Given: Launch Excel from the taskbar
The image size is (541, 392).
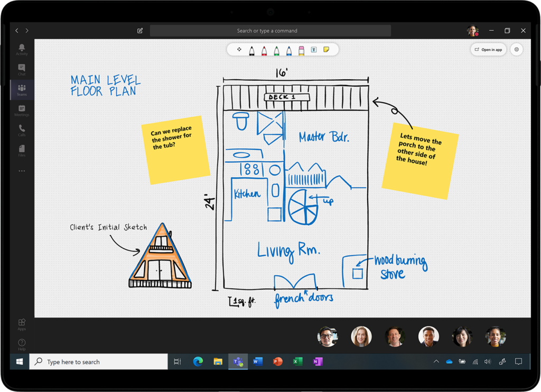Looking at the screenshot, I should (x=297, y=361).
